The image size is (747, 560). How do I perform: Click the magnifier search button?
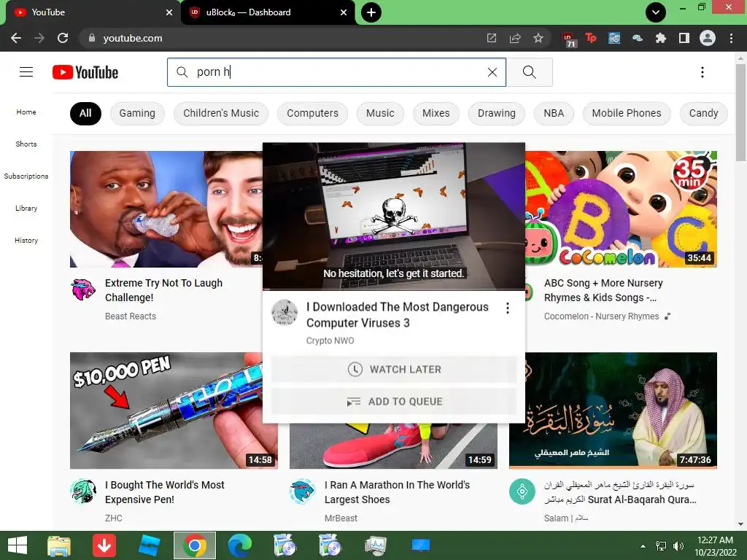tap(530, 72)
